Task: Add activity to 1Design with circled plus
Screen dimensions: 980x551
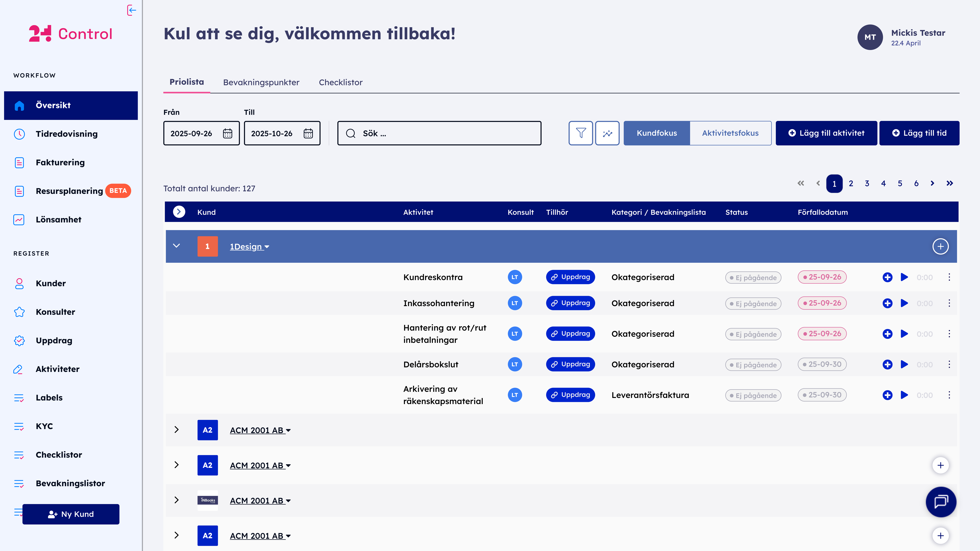Action: click(x=940, y=246)
